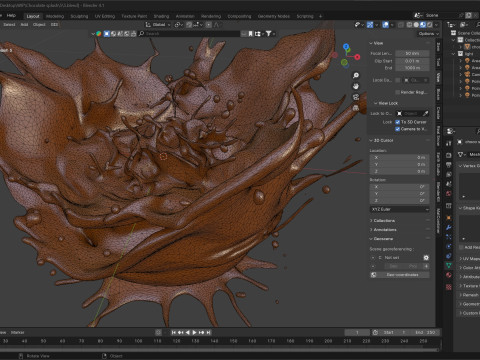Click the eyedropper next to Lock to Object
The width and height of the screenshot is (480, 360).
pyautogui.click(x=425, y=113)
